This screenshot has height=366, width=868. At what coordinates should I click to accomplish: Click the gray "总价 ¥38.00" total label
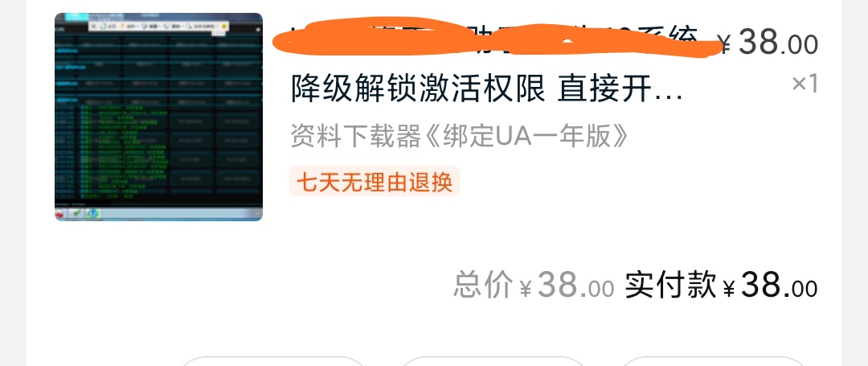click(534, 286)
